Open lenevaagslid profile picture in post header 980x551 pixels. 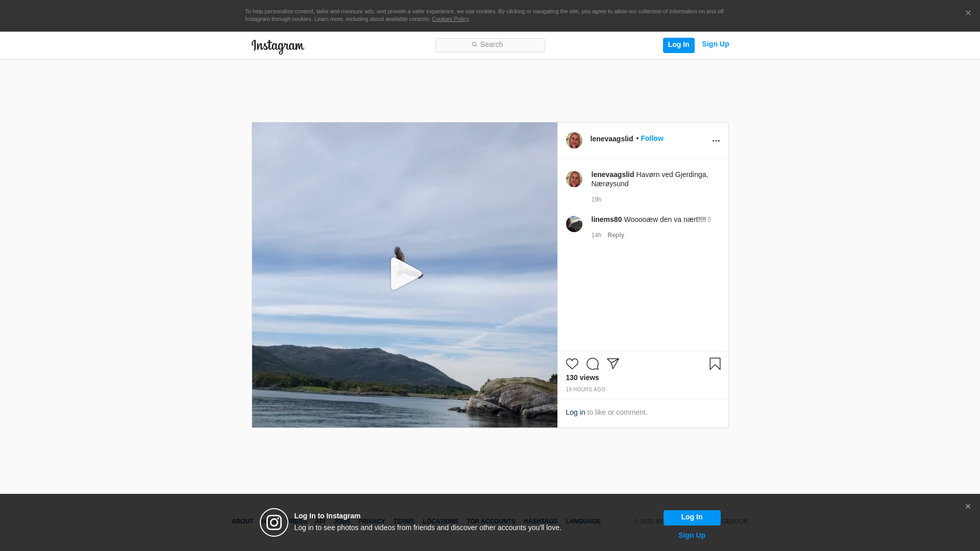coord(574,140)
